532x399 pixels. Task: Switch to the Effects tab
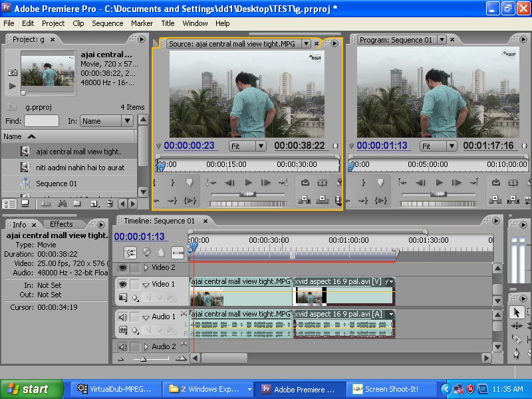[61, 224]
